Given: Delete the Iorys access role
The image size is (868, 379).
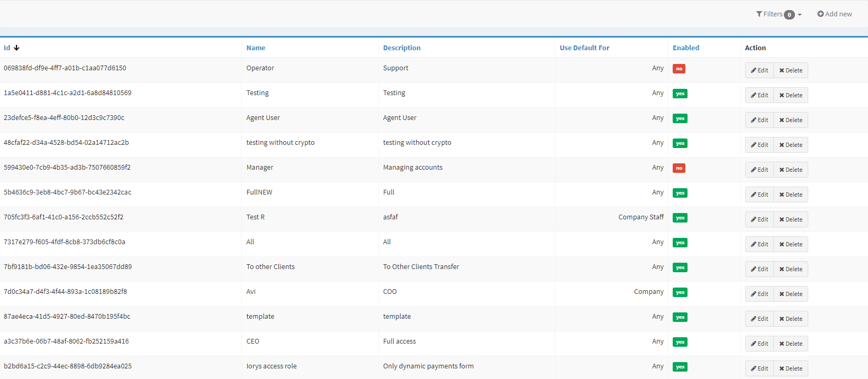Looking at the screenshot, I should pos(791,368).
